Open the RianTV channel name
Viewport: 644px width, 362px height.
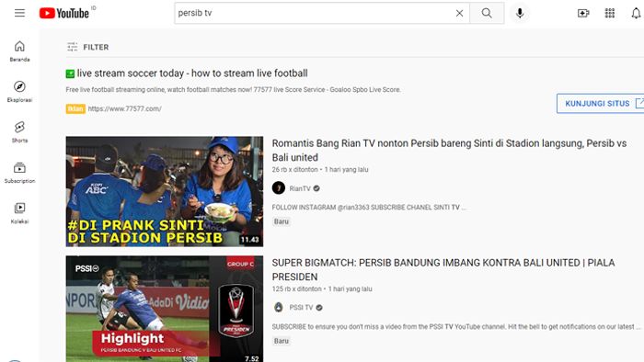pos(300,188)
